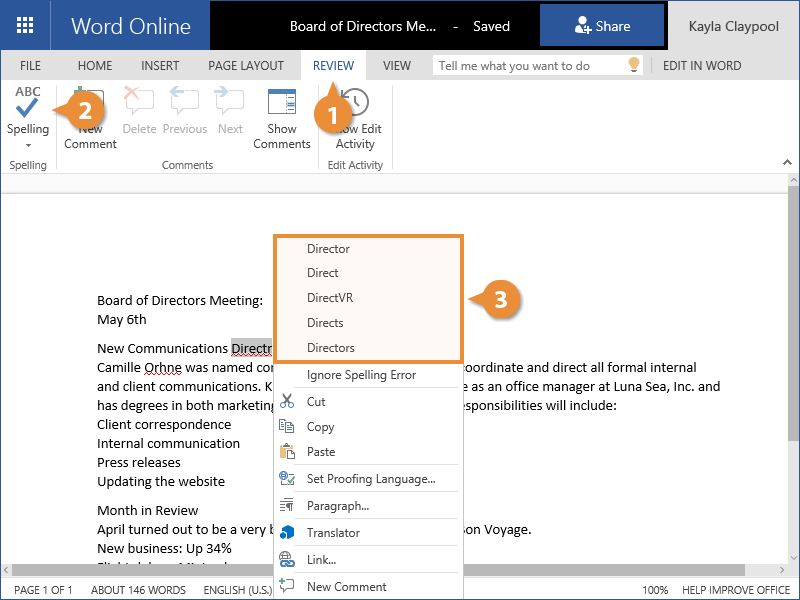
Task: Click the Link globe icon
Action: point(288,560)
